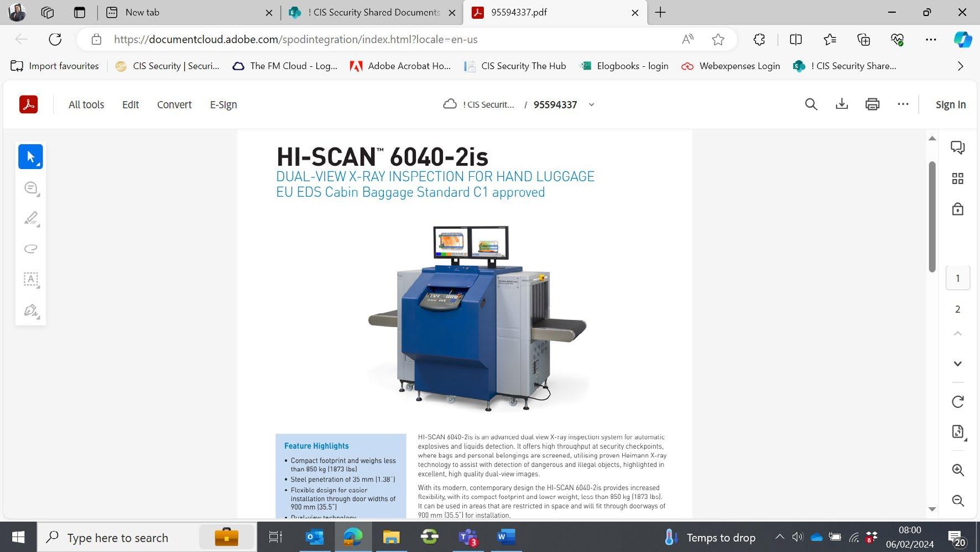Choose the add comment tool
980x552 pixels.
pyautogui.click(x=31, y=188)
